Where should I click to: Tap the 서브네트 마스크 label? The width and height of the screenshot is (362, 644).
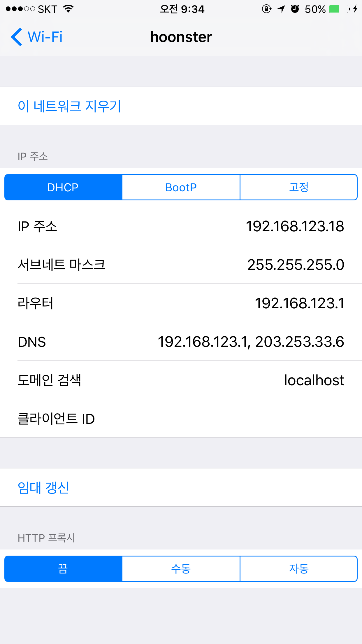61,265
